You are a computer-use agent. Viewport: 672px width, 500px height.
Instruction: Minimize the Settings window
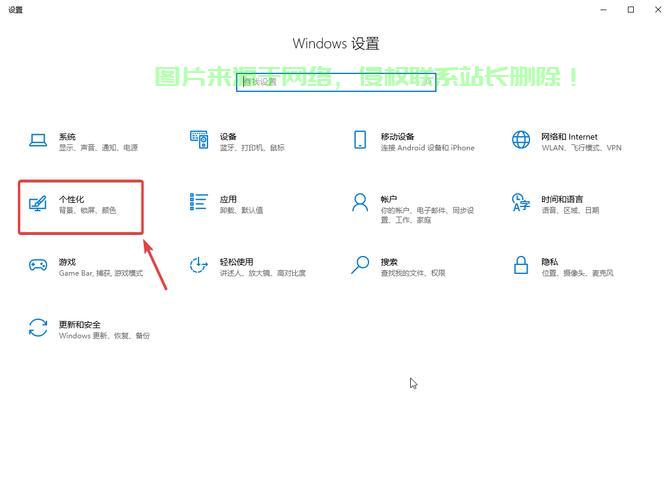coord(603,9)
